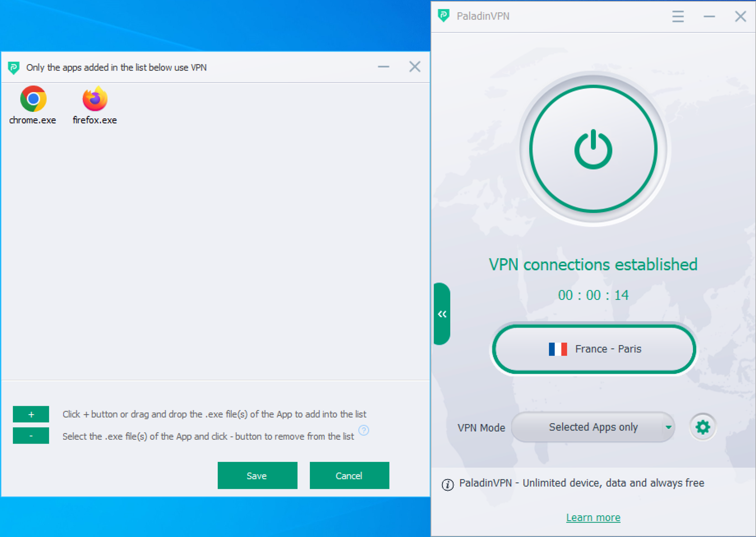Click the 'Select the .exe file(s)' removal instruction
The image size is (756, 537).
[x=208, y=437]
